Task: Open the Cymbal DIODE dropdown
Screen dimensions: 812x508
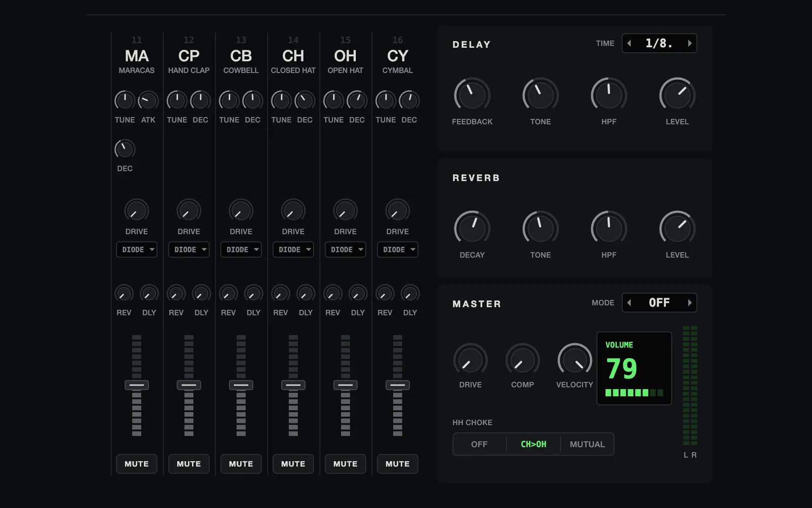Action: 397,249
